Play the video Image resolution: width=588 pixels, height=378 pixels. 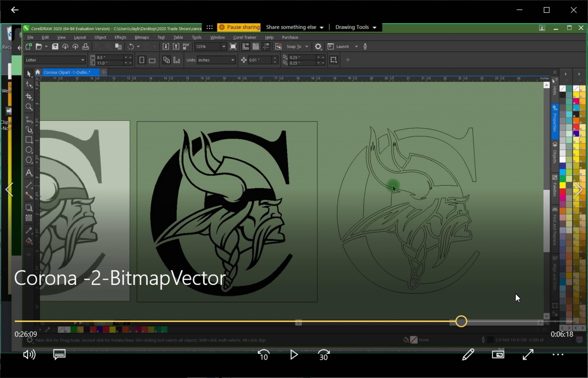point(294,355)
